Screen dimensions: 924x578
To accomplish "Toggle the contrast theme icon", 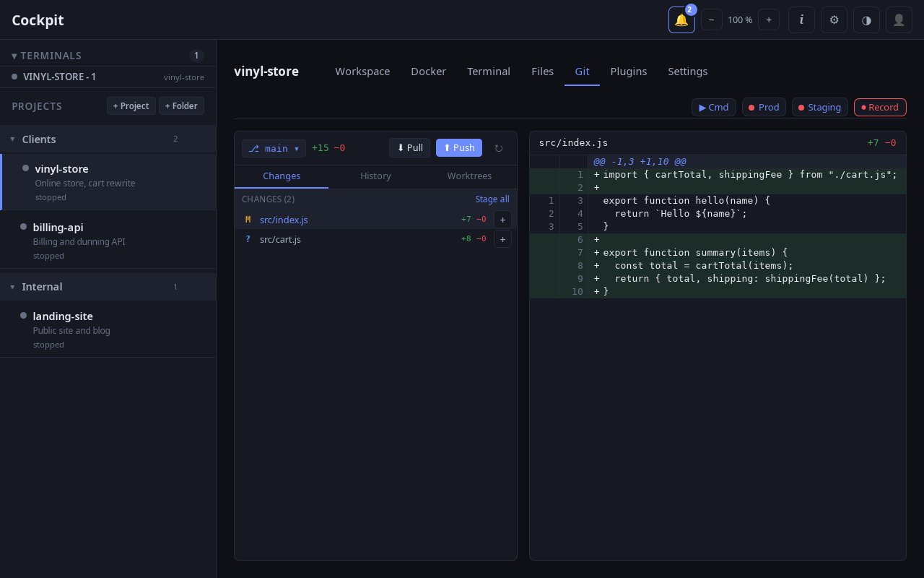I will [x=866, y=20].
